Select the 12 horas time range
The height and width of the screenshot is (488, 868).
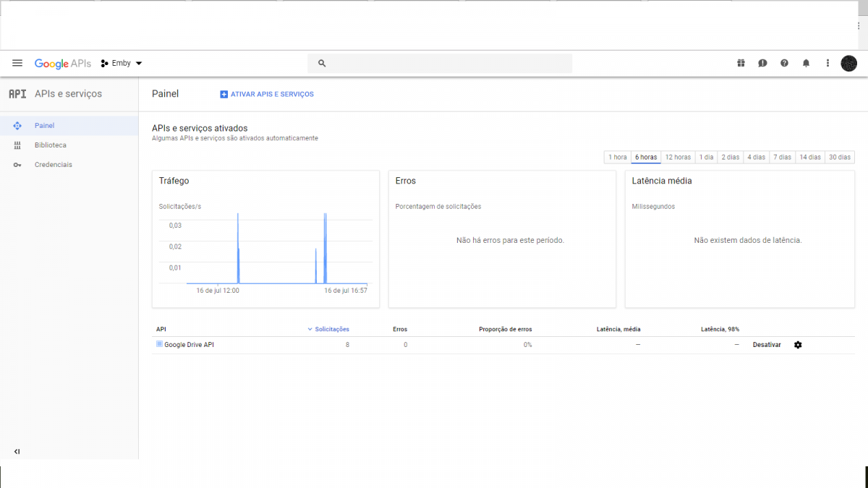tap(678, 157)
